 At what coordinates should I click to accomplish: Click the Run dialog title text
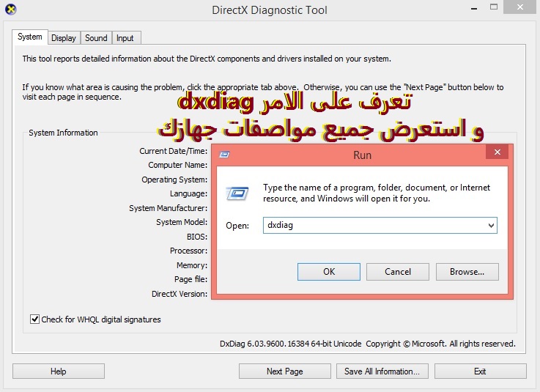[x=362, y=155]
